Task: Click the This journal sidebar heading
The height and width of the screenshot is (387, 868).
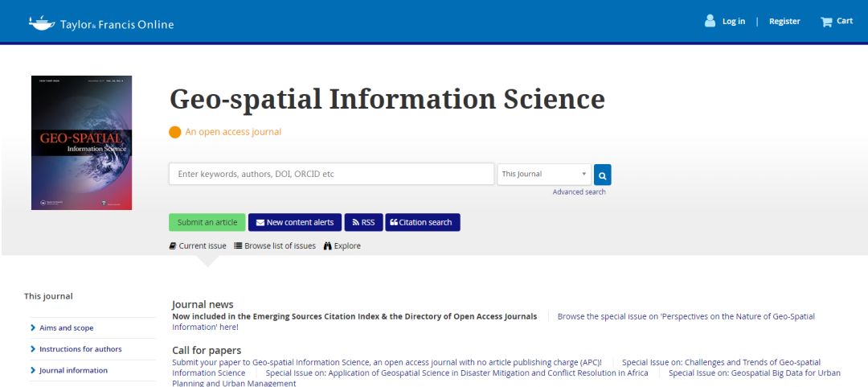Action: tap(48, 296)
